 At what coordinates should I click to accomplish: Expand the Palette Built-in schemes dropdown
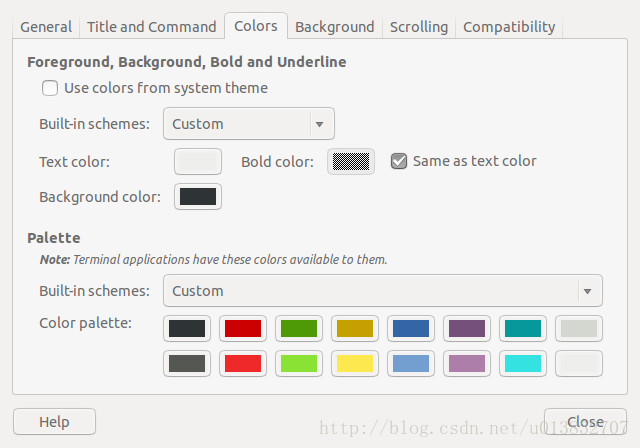[x=382, y=291]
